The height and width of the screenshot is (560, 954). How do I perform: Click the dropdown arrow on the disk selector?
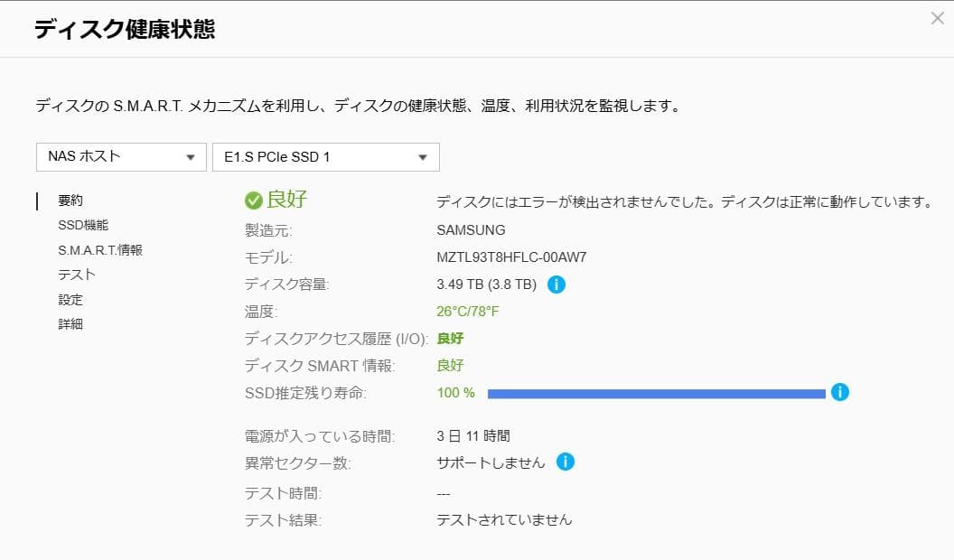pyautogui.click(x=421, y=156)
